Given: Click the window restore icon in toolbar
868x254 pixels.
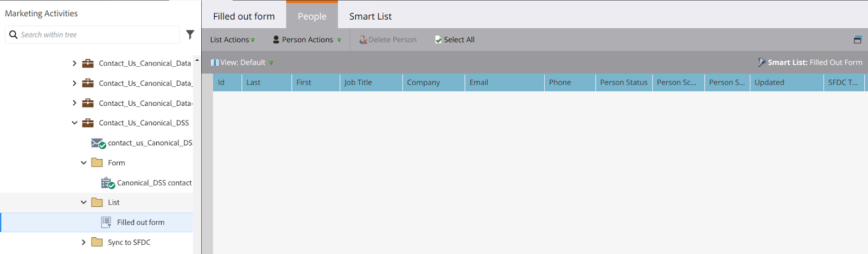Looking at the screenshot, I should point(857,40).
